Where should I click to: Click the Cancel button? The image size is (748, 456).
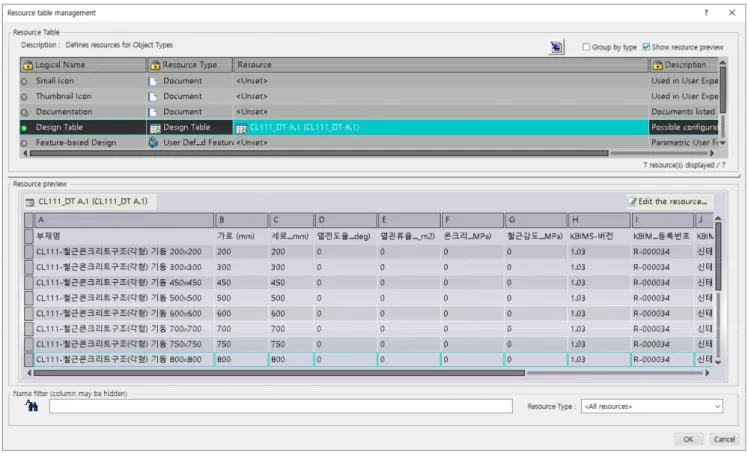(724, 439)
